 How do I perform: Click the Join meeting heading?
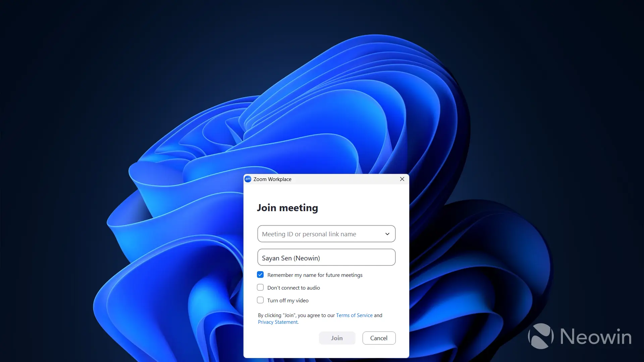287,208
